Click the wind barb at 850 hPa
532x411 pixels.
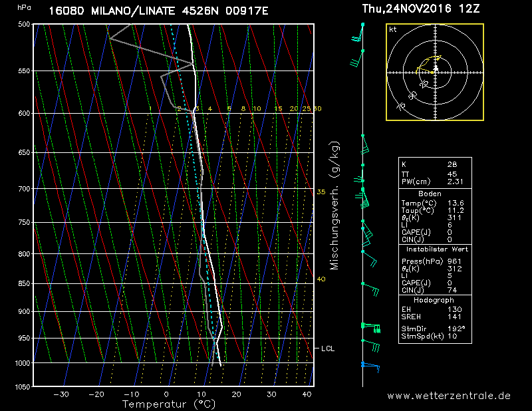[x=370, y=288]
